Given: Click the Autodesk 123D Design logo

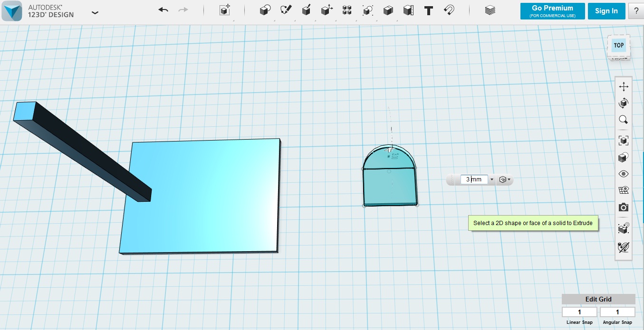Looking at the screenshot, I should (11, 11).
